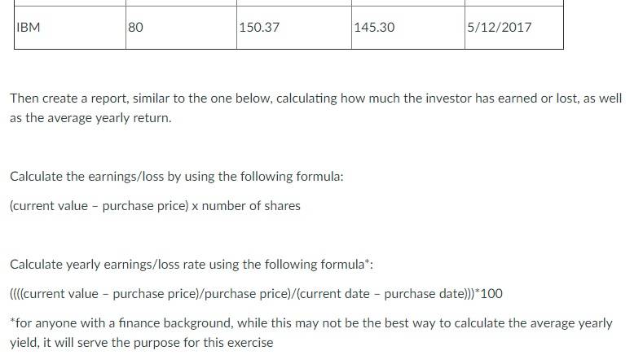Select the 80 shares cell
643x364 pixels.
click(181, 28)
